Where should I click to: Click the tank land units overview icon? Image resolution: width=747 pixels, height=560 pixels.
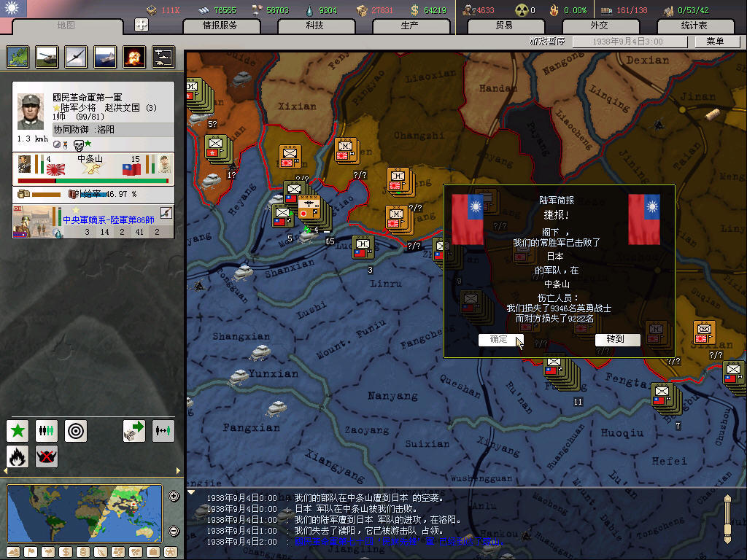pyautogui.click(x=47, y=56)
